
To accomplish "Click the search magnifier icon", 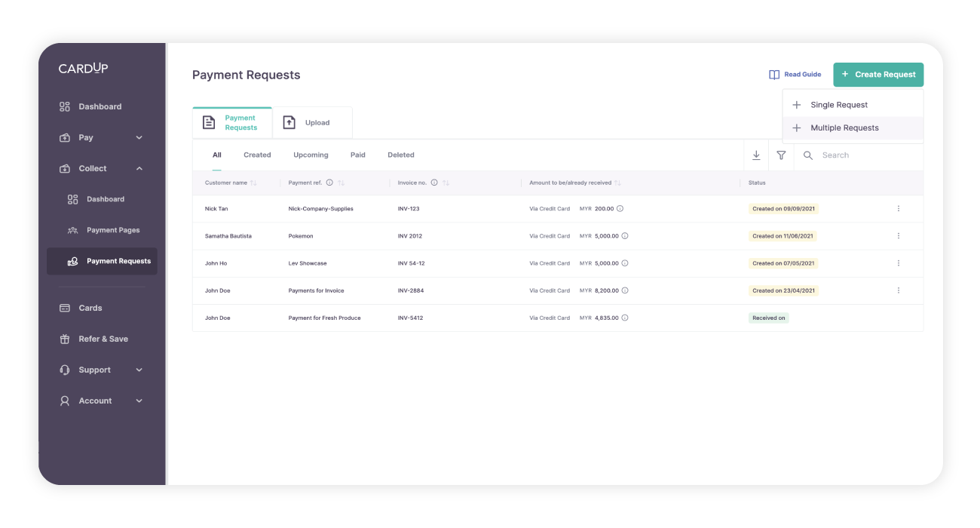I will coord(807,155).
